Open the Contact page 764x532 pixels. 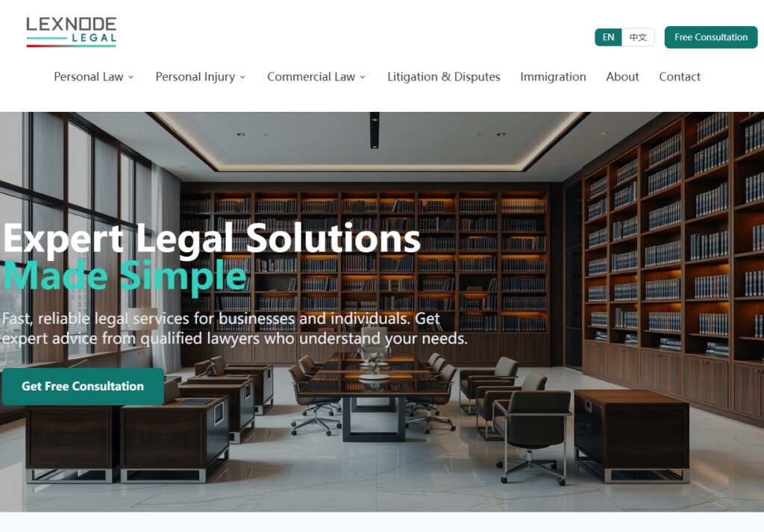pyautogui.click(x=680, y=77)
